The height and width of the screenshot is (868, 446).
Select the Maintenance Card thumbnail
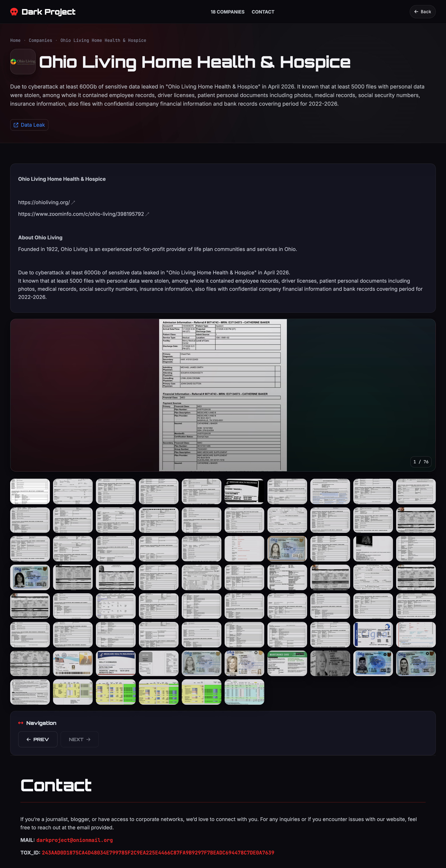[287, 663]
